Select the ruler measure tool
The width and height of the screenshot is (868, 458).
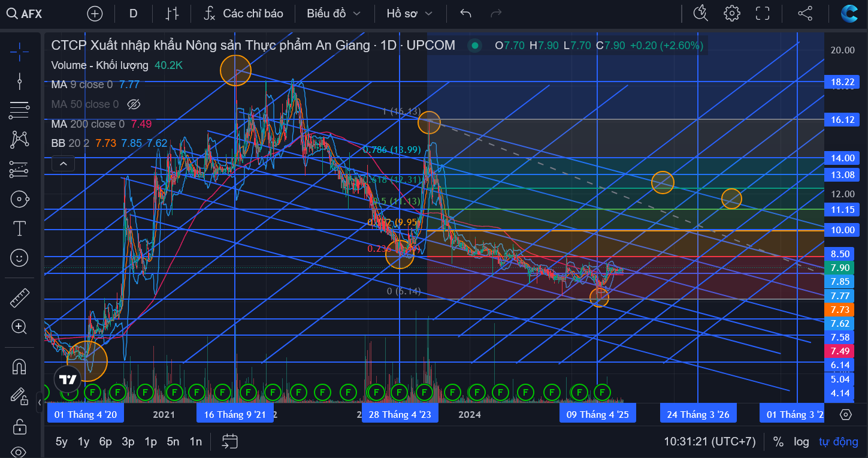19,297
